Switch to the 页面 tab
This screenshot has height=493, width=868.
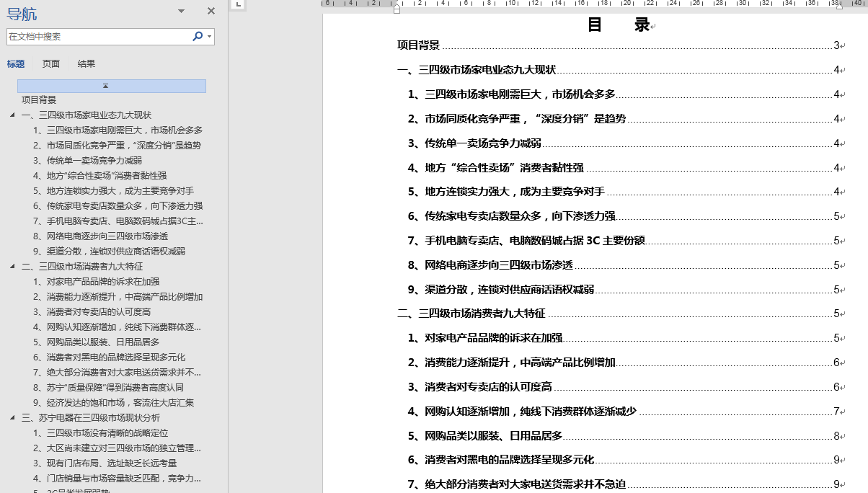coord(51,63)
